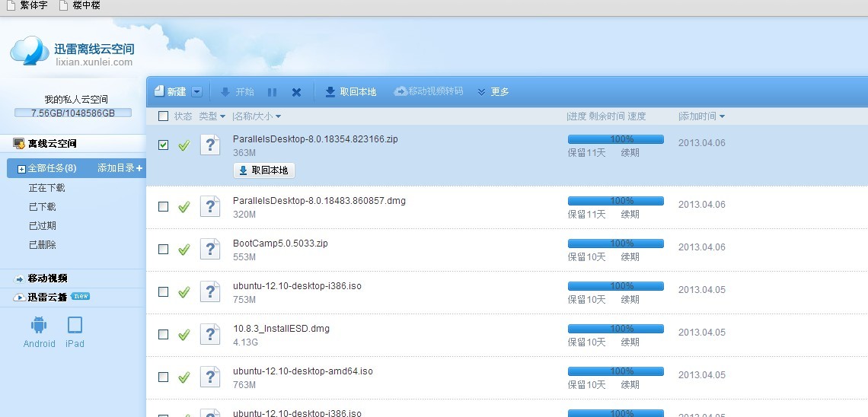Click the file type icon of 10.8.3_InstallESD.dmg
This screenshot has width=868, height=417.
pyautogui.click(x=210, y=334)
